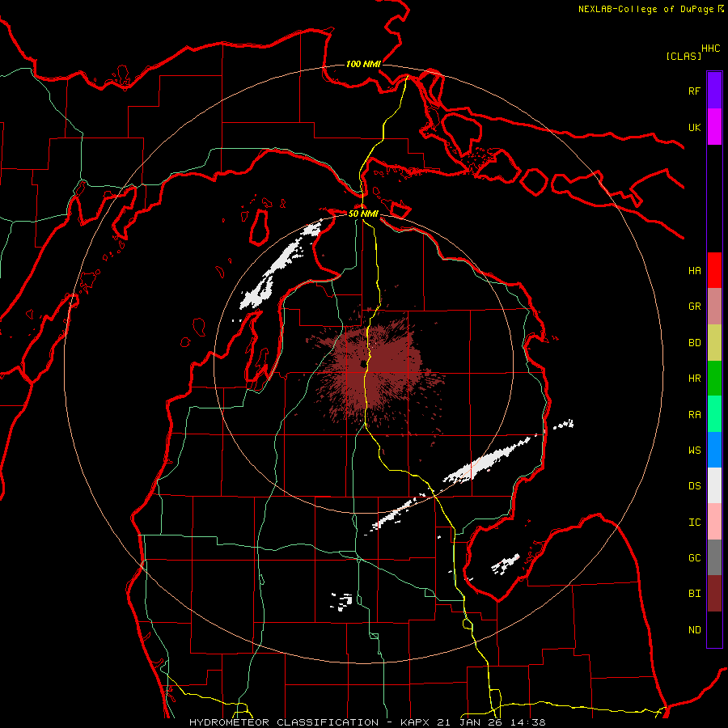Click the '50 NMI' range ring label
Viewport: 728px width, 728px height.
[x=363, y=214]
